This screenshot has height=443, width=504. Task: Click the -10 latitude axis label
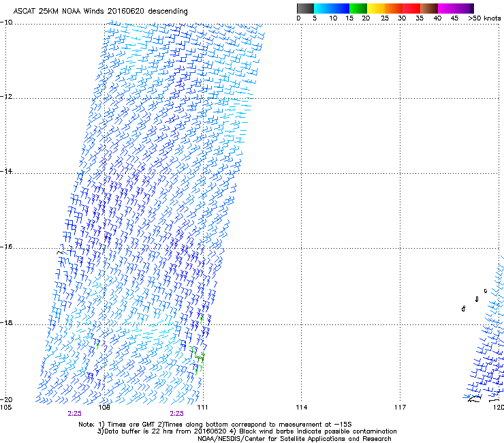click(6, 22)
